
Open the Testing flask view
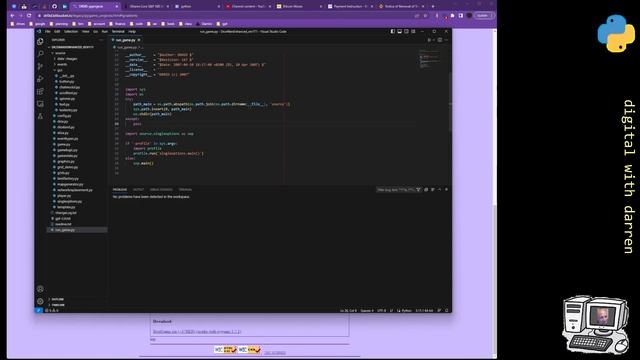point(40,116)
